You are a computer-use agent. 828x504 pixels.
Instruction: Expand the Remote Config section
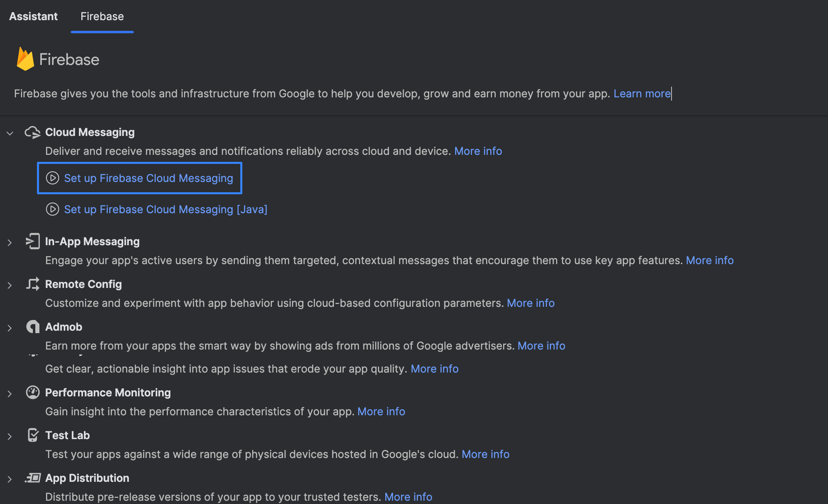click(10, 285)
